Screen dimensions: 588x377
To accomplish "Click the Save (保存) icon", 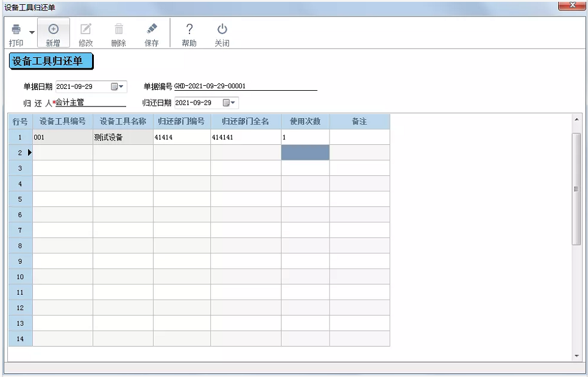I will pos(152,29).
